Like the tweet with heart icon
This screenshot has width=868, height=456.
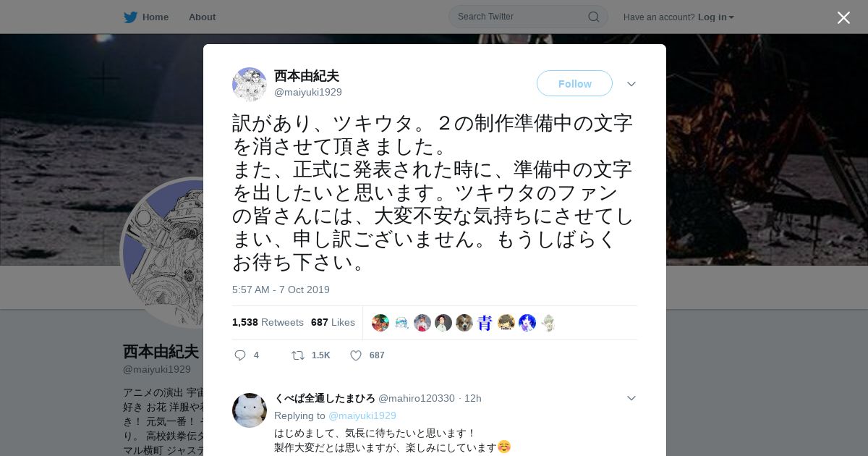click(x=356, y=355)
